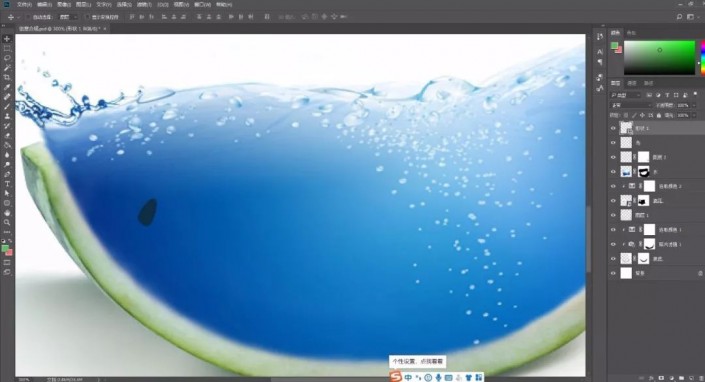Click the Sogou input method S icon

click(x=395, y=376)
